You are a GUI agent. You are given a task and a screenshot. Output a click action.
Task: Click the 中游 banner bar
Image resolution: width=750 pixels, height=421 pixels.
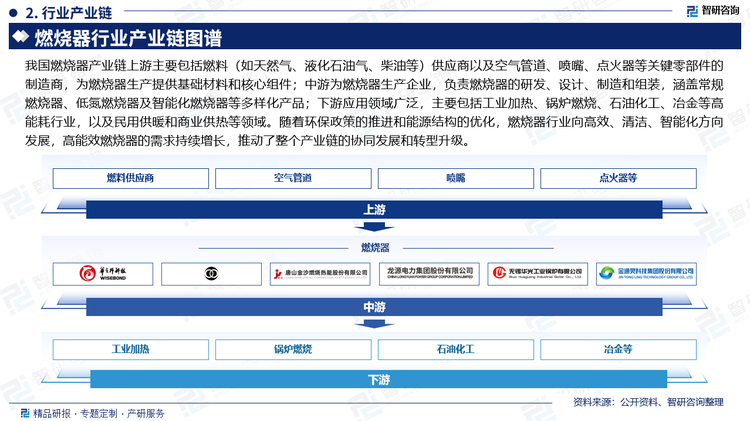point(375,307)
